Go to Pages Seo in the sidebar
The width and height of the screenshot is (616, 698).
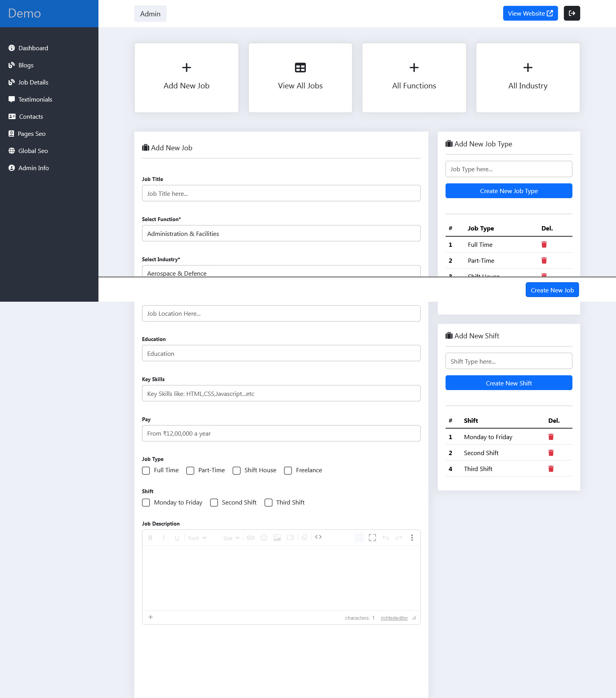tap(32, 134)
